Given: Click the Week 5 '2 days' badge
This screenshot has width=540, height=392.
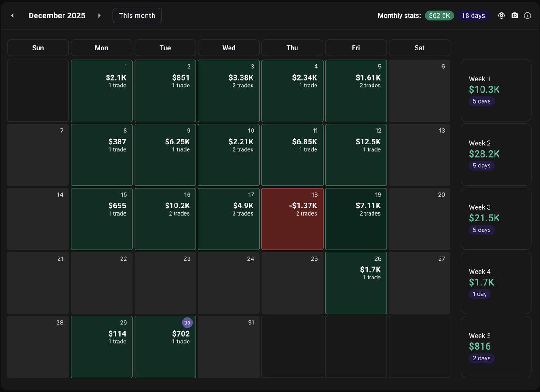Looking at the screenshot, I should click(x=481, y=358).
